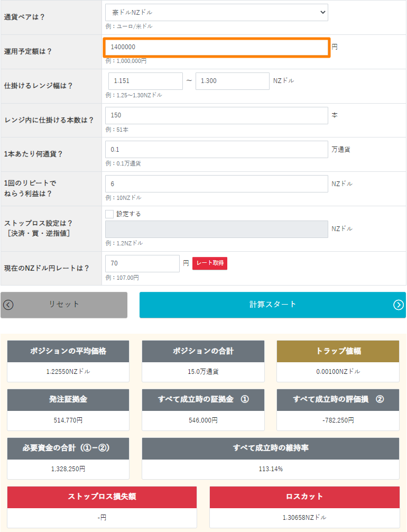Click the すべて成立時の評価損 ② header
407x532 pixels.
pos(338,400)
